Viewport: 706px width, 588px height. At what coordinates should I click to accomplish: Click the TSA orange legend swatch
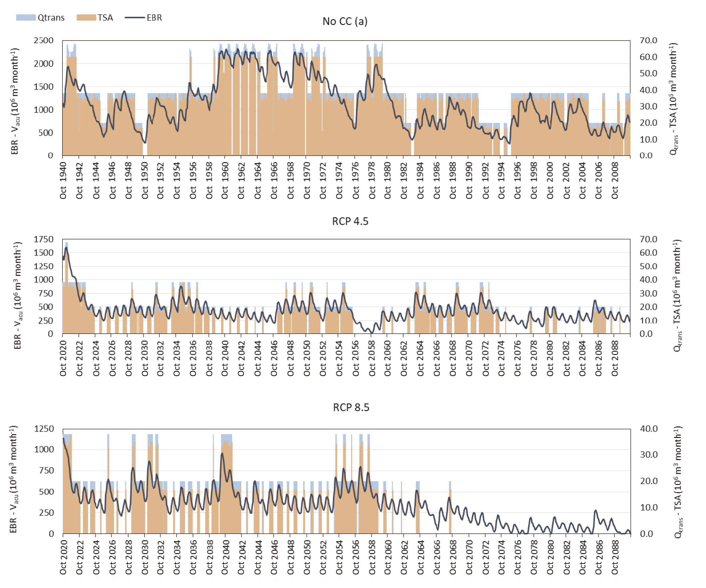click(86, 18)
